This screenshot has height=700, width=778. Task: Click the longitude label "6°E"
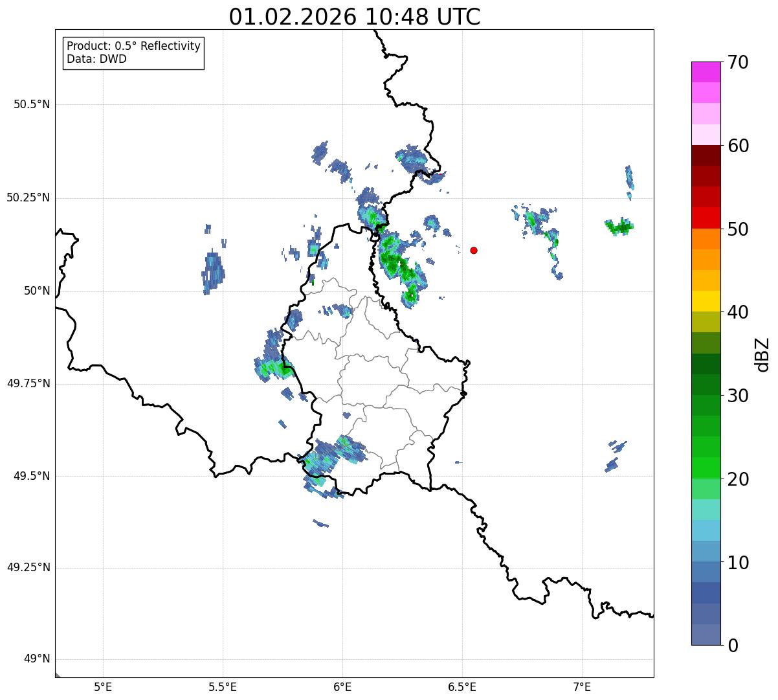click(342, 687)
